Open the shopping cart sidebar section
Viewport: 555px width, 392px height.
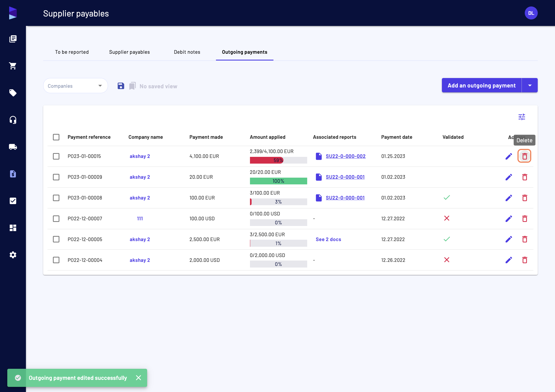[x=13, y=66]
